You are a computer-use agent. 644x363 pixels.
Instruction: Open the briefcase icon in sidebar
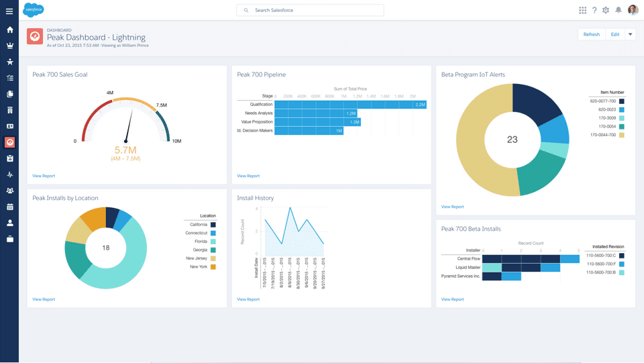[10, 239]
